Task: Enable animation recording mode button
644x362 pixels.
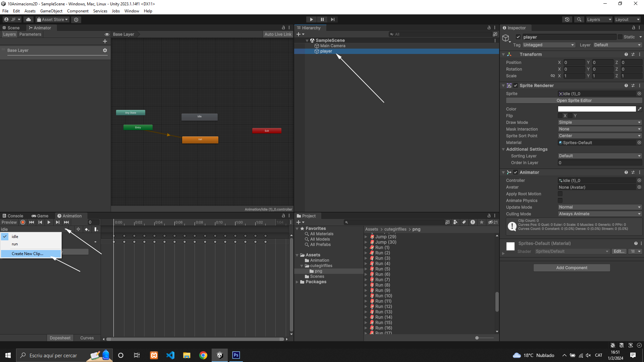Action: (23, 222)
